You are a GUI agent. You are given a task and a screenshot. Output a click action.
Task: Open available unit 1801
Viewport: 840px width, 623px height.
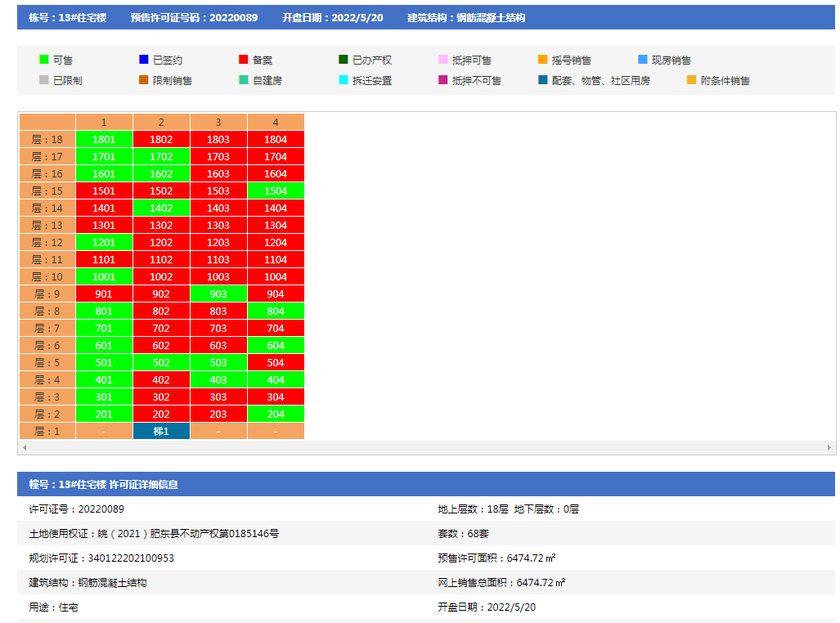click(104, 139)
